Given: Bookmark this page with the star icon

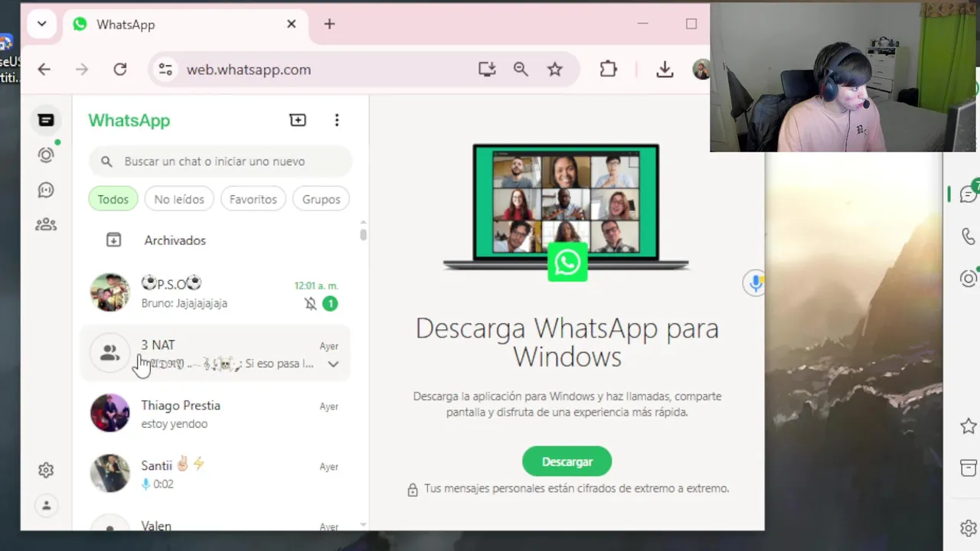Looking at the screenshot, I should tap(555, 70).
